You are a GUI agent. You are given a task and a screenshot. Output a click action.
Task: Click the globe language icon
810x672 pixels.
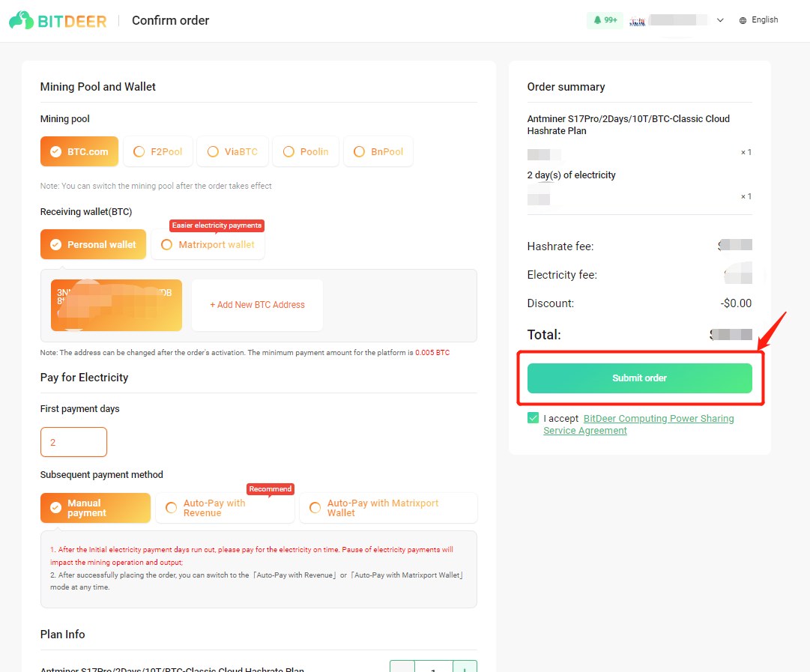click(743, 20)
